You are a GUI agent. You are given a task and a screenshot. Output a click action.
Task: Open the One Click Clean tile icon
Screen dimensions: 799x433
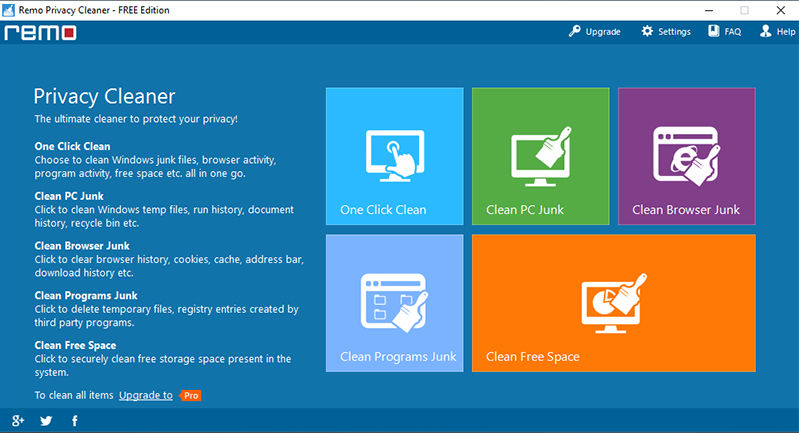[x=395, y=156]
